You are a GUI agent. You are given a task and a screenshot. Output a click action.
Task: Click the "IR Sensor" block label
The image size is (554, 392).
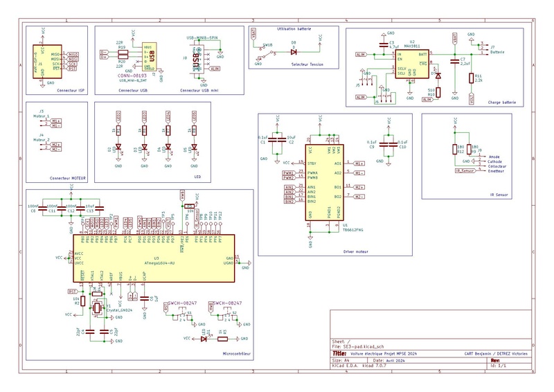pyautogui.click(x=499, y=195)
